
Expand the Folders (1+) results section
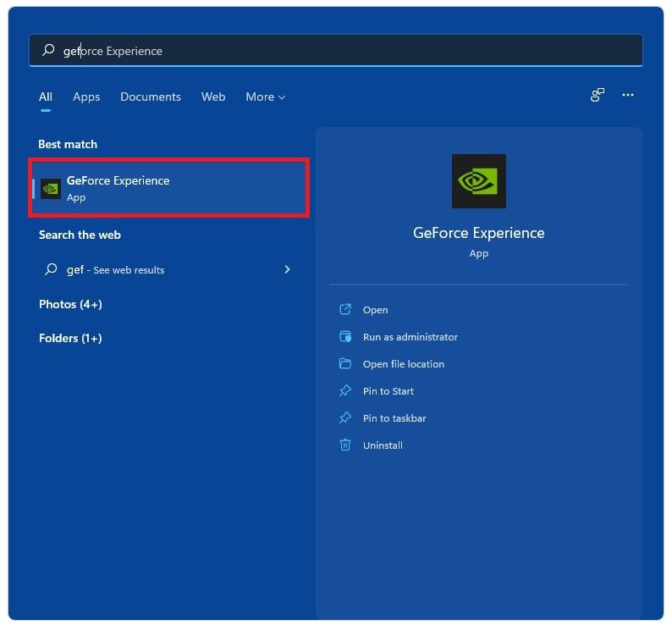70,338
